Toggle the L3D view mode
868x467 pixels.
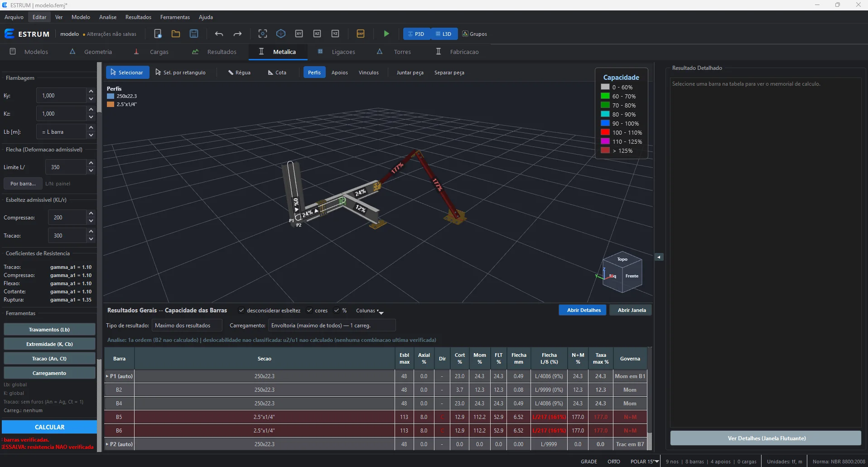(x=444, y=34)
